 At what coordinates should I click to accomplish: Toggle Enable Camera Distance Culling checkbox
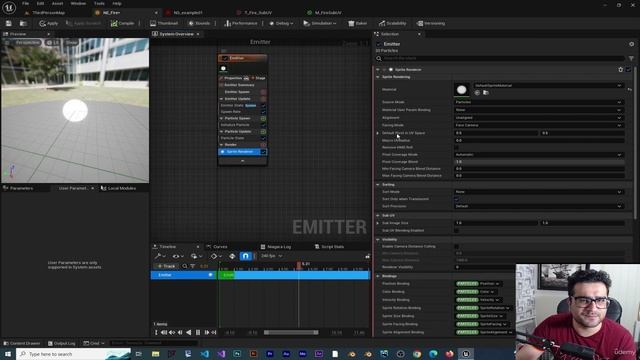point(456,247)
